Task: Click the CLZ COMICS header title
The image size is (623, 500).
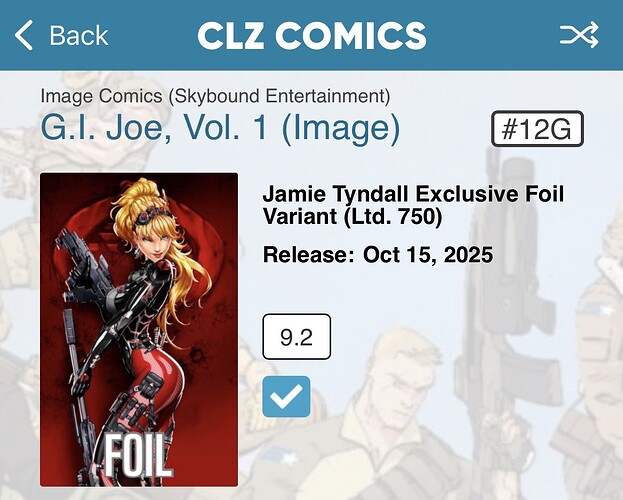Action: click(x=312, y=35)
